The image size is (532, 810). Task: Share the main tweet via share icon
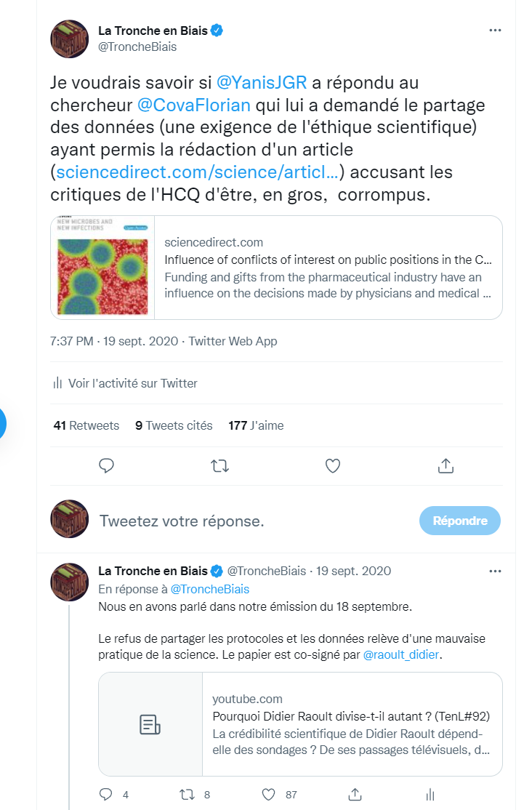click(446, 465)
